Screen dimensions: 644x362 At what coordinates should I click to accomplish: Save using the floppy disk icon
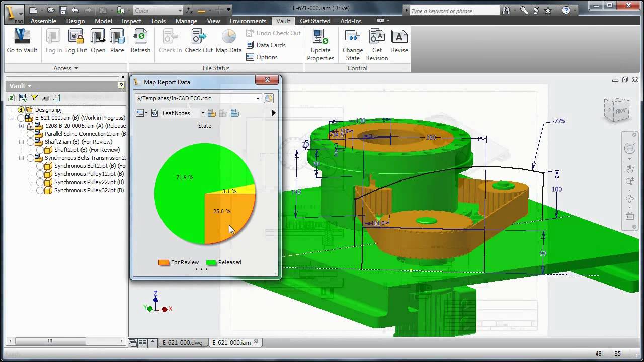coord(63,10)
